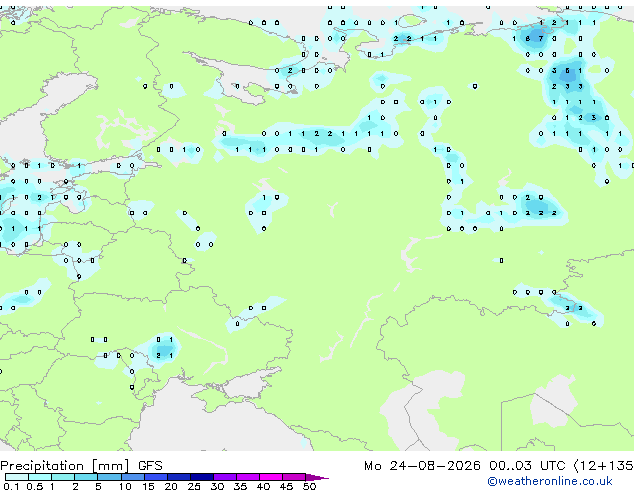Image resolution: width=634 pixels, height=490 pixels.
Task: Click the 'Precipitation [mm]' legend title
Action: tap(65, 466)
